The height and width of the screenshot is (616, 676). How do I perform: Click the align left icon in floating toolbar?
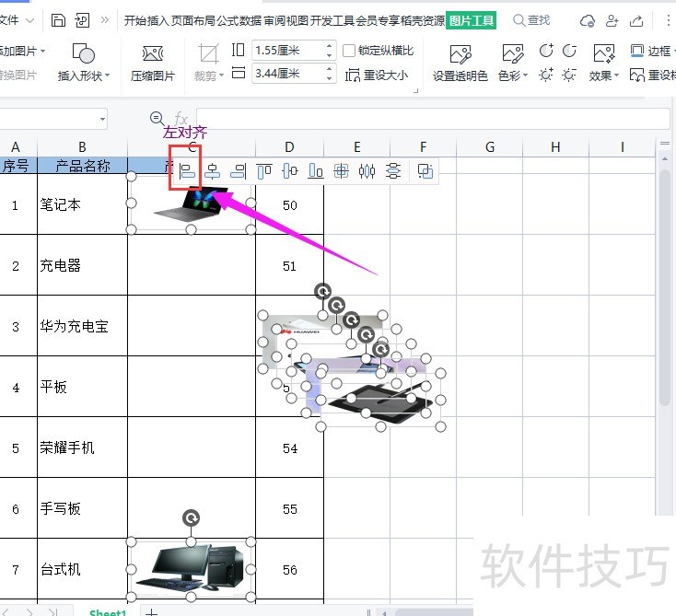[187, 170]
